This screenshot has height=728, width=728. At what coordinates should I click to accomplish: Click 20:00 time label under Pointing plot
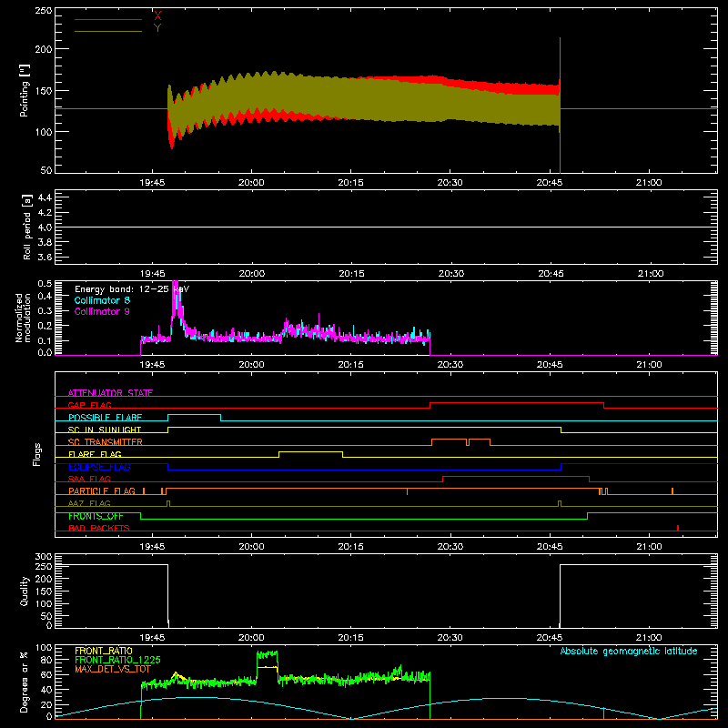coord(251,183)
